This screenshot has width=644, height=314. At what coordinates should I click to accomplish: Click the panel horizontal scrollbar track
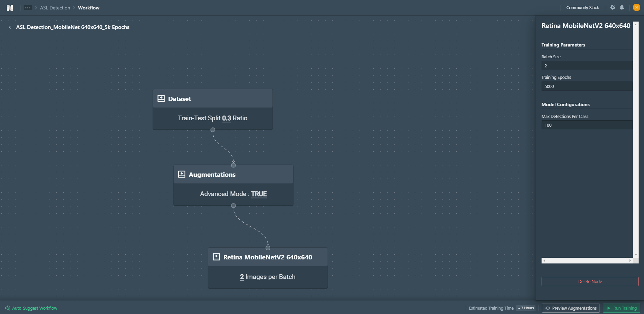pos(587,260)
